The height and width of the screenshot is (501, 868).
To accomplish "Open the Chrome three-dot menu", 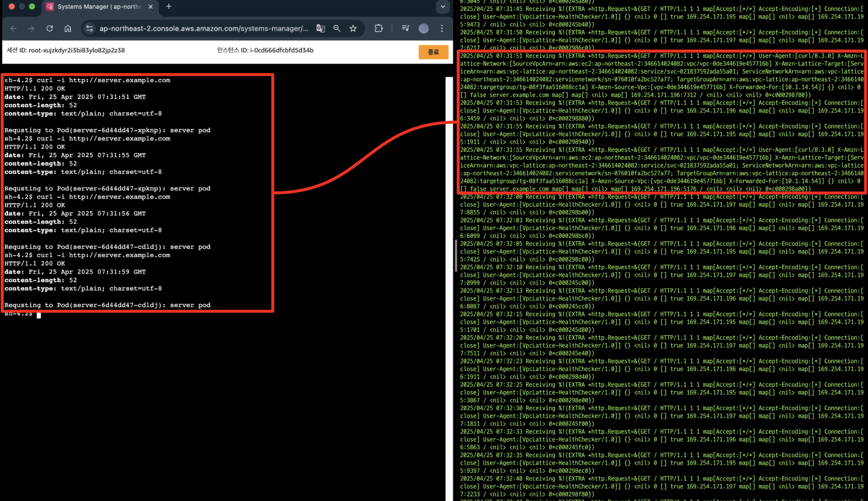I will [442, 28].
